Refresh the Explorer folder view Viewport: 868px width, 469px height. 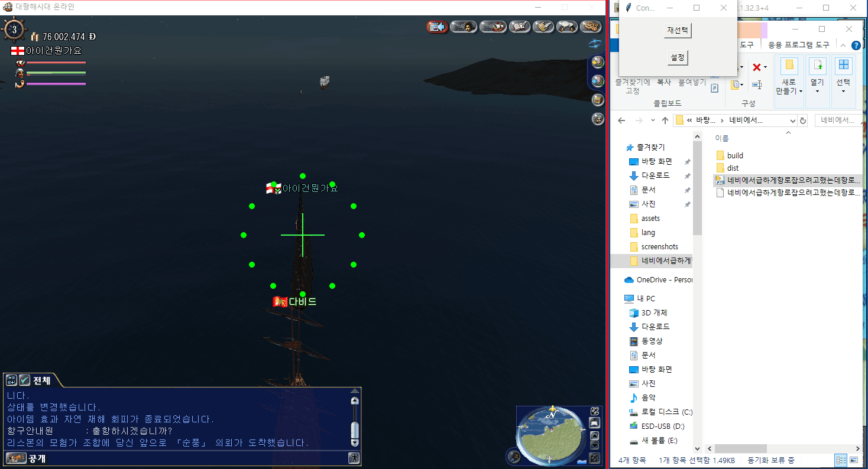(x=803, y=120)
